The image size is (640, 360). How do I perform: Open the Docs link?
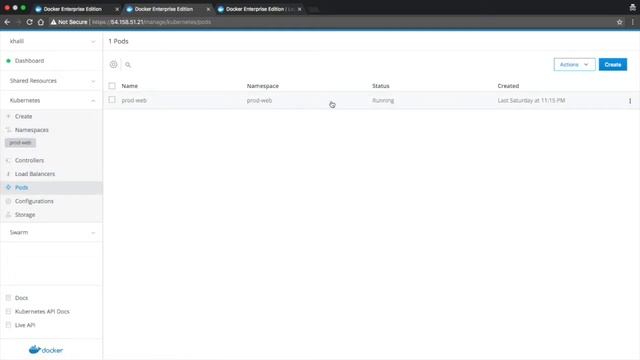click(21, 298)
